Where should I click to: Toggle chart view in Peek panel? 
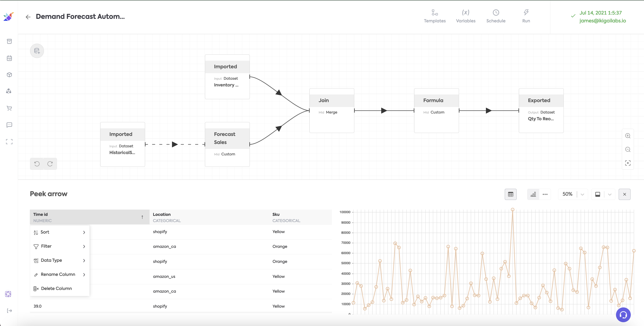click(x=533, y=194)
